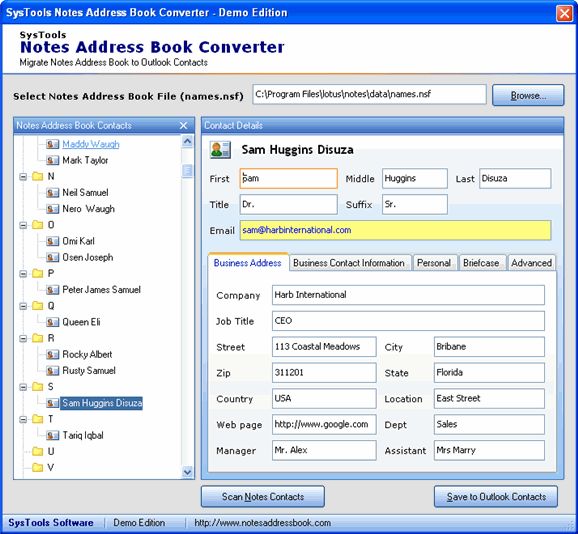Collapse the S folder node
The height and width of the screenshot is (534, 578).
(23, 387)
